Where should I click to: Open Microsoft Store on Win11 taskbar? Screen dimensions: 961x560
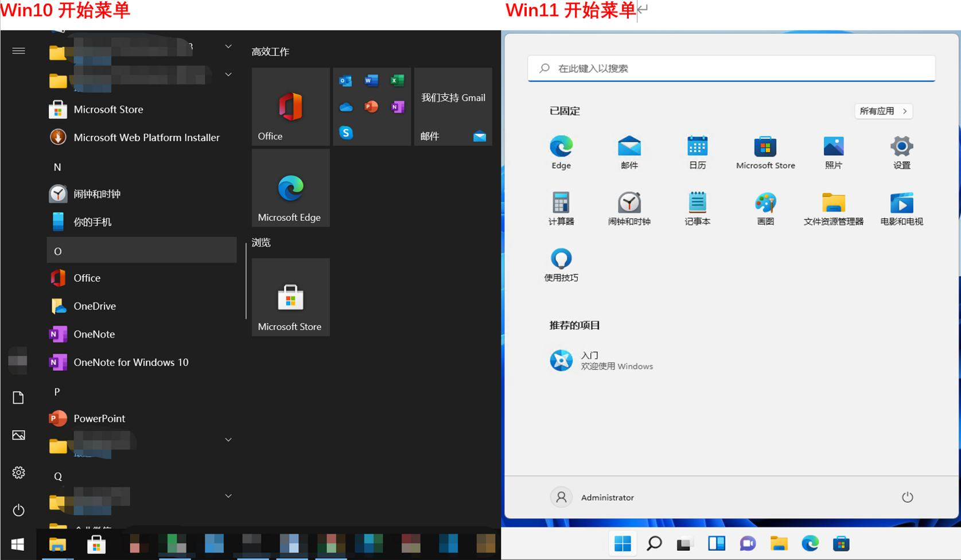pos(841,543)
